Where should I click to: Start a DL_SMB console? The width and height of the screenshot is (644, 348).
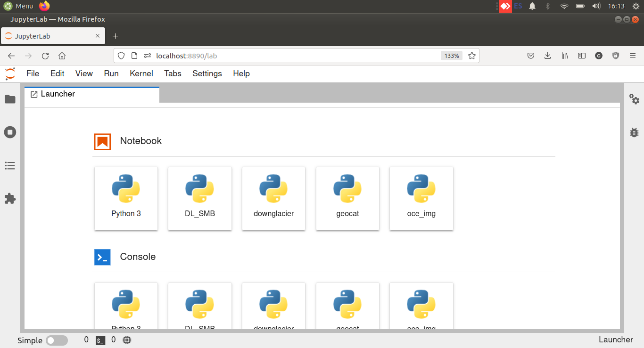point(200,306)
